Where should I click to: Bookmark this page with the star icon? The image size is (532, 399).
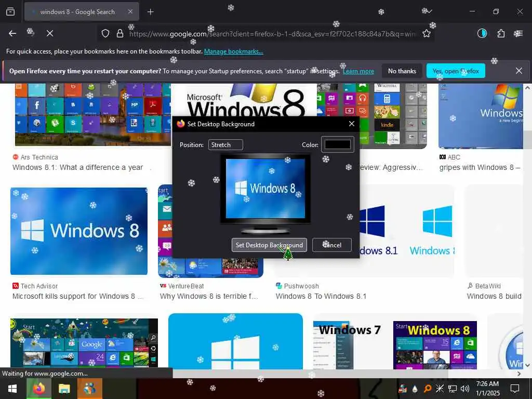pos(427,33)
